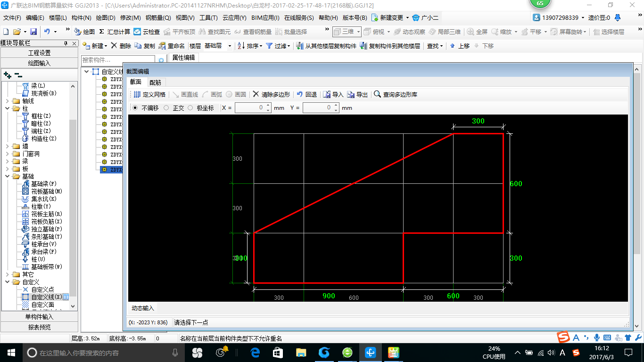The height and width of the screenshot is (362, 644).
Task: Clear polygon with 清除多边形
Action: coord(272,94)
